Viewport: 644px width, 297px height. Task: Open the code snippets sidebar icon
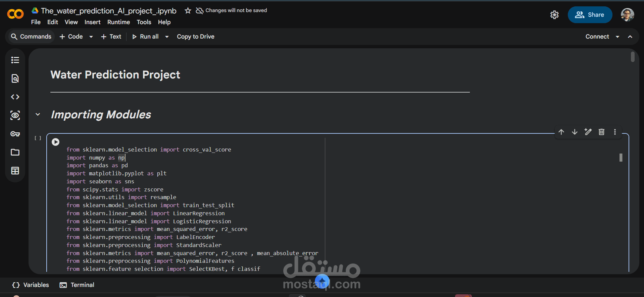click(15, 97)
